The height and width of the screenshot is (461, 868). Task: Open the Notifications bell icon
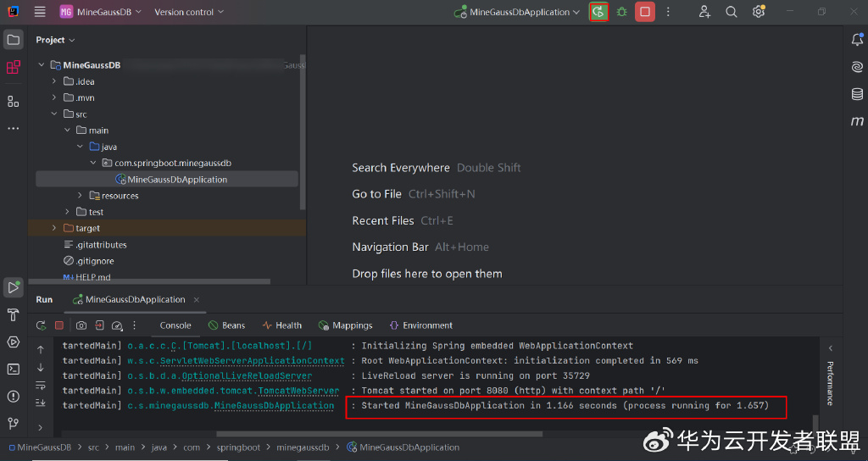(x=857, y=39)
